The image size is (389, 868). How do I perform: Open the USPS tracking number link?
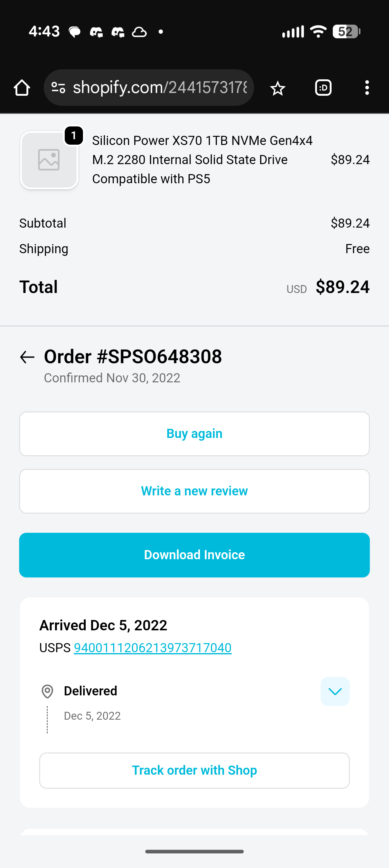(153, 648)
